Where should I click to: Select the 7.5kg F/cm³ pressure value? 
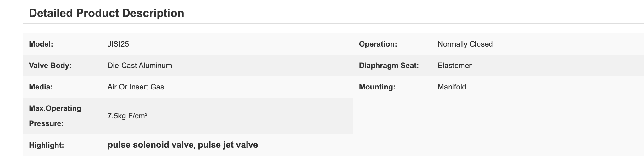[128, 116]
